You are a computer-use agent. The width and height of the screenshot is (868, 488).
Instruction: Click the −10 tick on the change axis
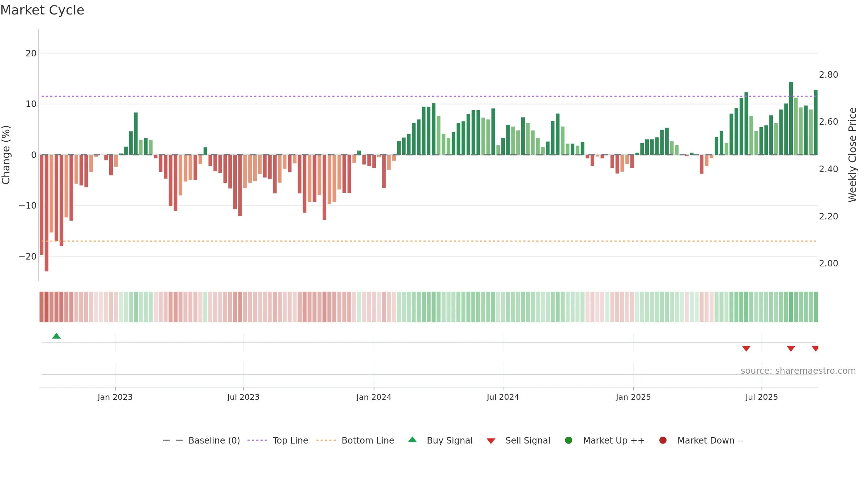click(28, 206)
